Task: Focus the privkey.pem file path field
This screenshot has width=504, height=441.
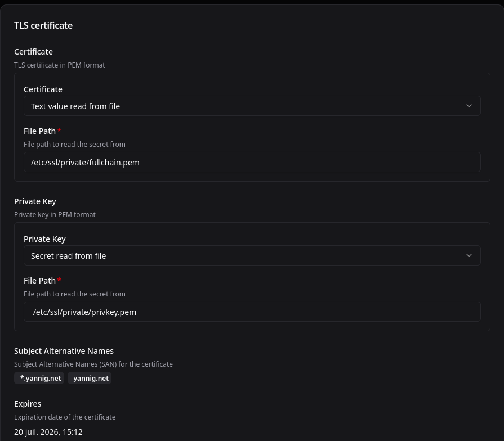Action: coord(251,312)
